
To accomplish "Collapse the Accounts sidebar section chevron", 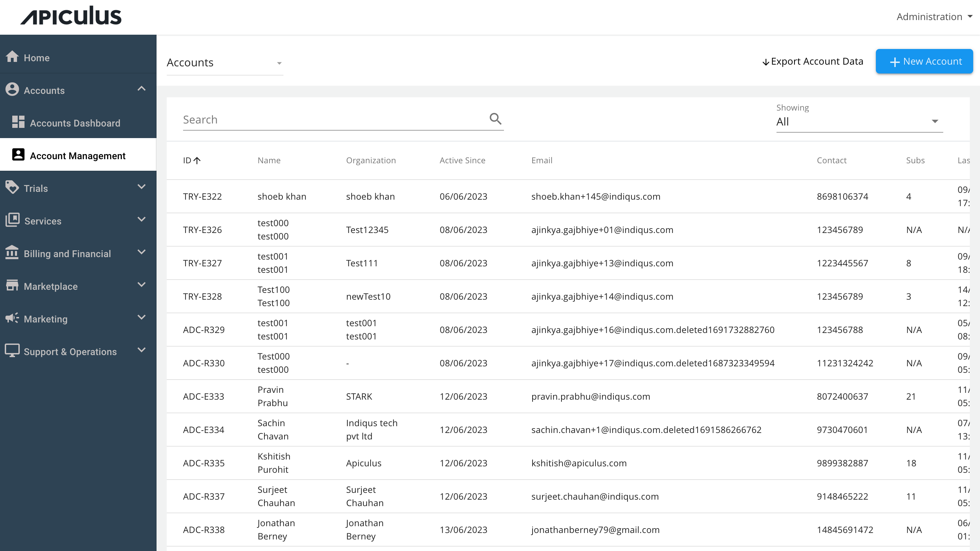I will click(x=142, y=89).
